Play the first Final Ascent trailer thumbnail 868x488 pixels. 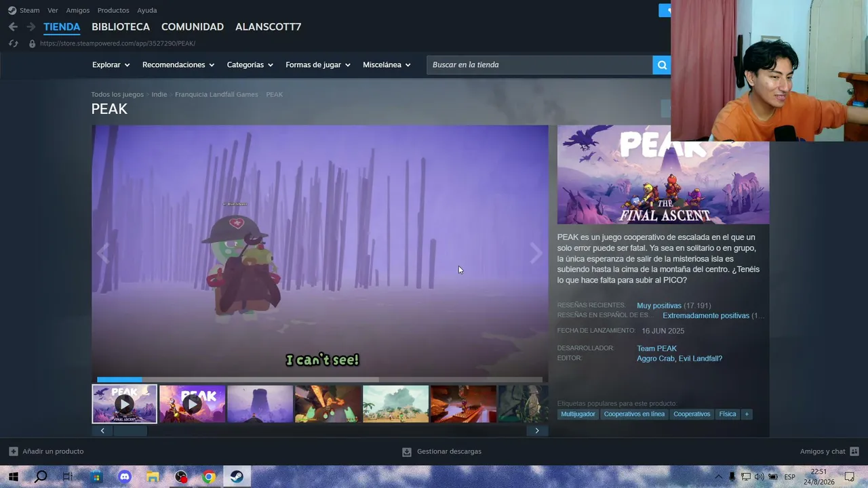pos(124,404)
